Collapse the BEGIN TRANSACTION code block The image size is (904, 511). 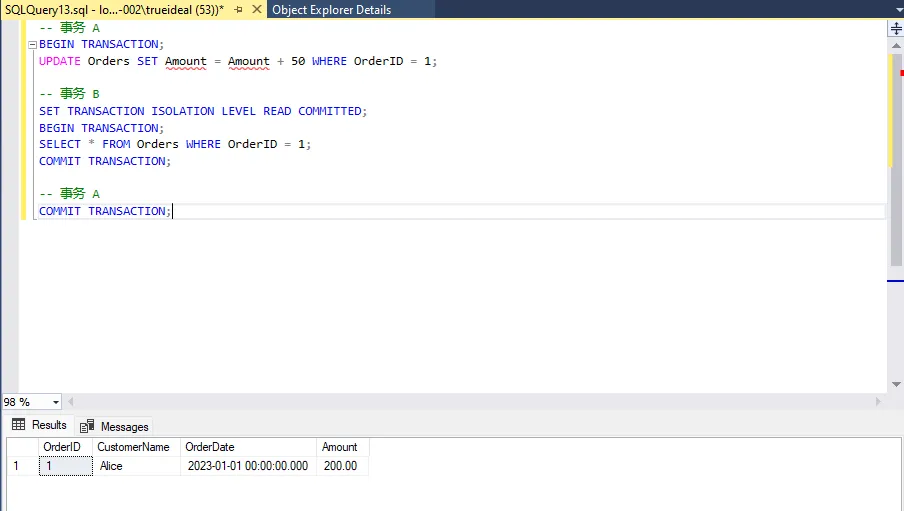coord(32,45)
